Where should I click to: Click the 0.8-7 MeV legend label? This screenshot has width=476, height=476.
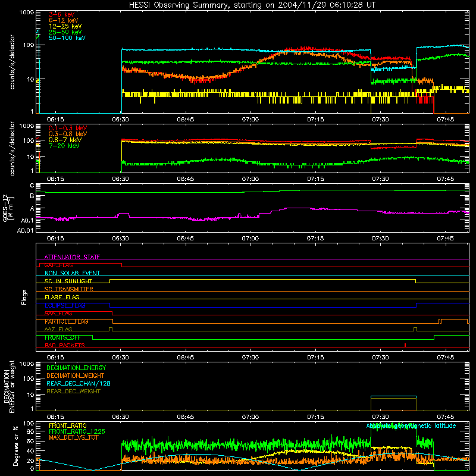point(65,140)
